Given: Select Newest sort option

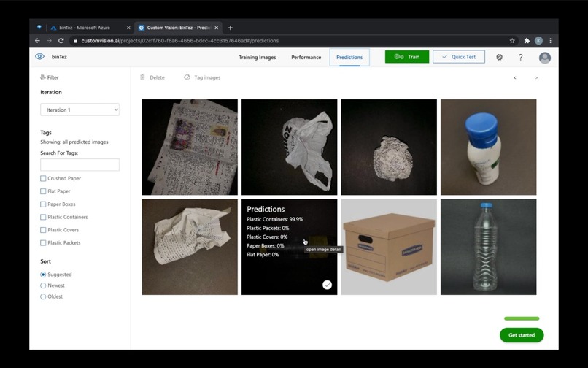Looking at the screenshot, I should pyautogui.click(x=43, y=285).
